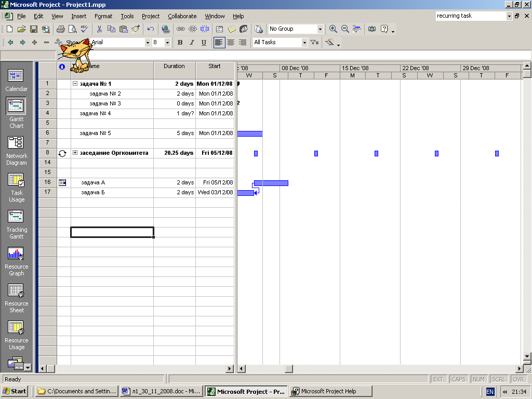Zoom in on the Gantt timescale
Image resolution: width=532 pixels, height=399 pixels.
click(x=333, y=29)
